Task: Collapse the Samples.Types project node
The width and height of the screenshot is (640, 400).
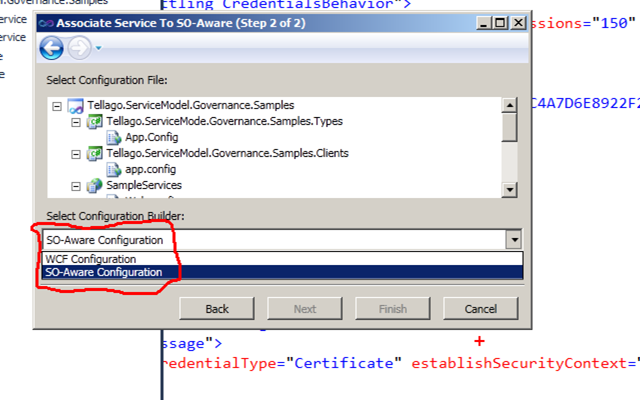Action: pyautogui.click(x=76, y=122)
